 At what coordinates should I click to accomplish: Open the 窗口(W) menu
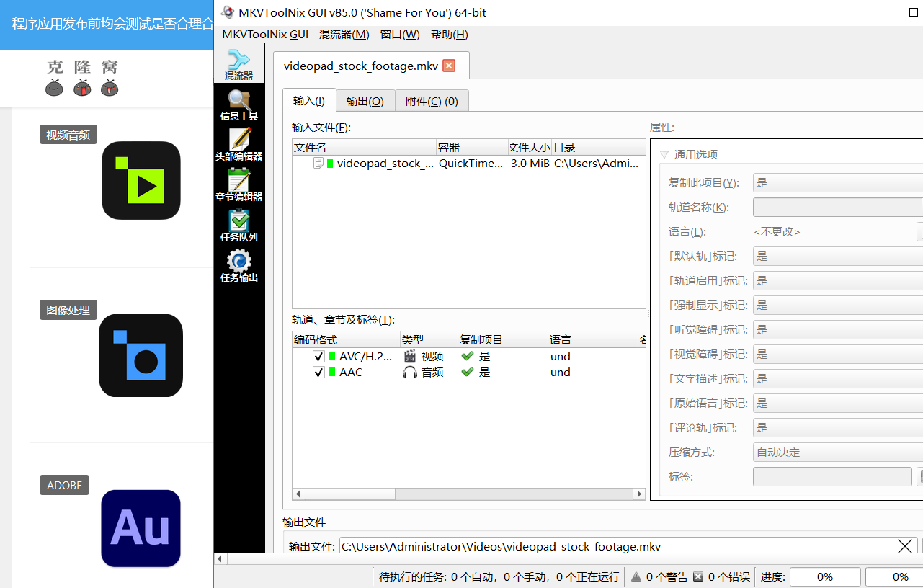(x=400, y=34)
